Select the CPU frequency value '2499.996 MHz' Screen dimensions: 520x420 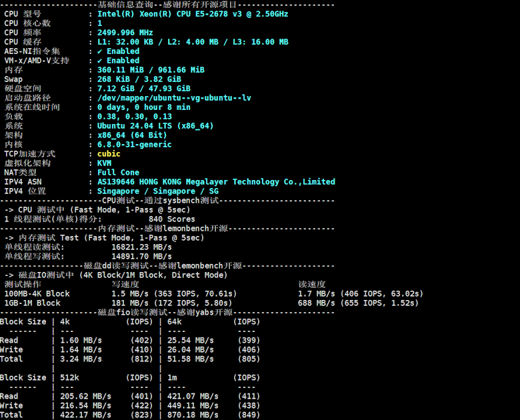(125, 33)
